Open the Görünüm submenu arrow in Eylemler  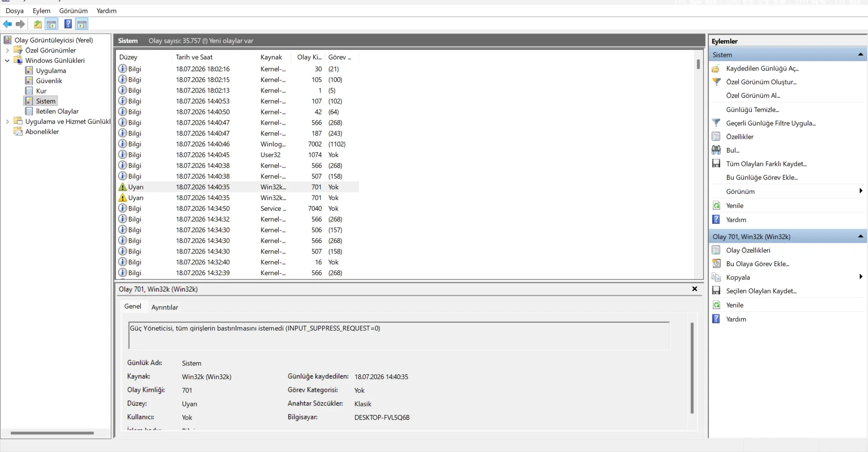tap(861, 191)
